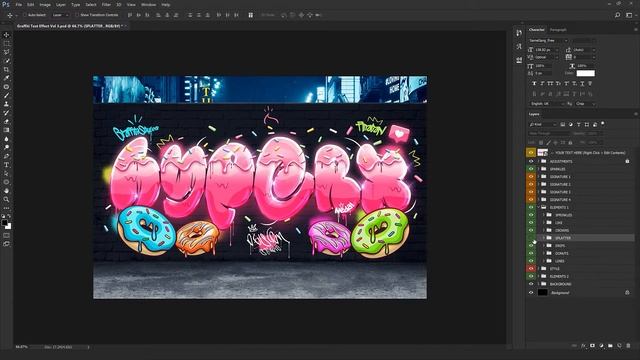640x360 pixels.
Task: Open layer filter Kind dropdown
Action: (x=542, y=124)
